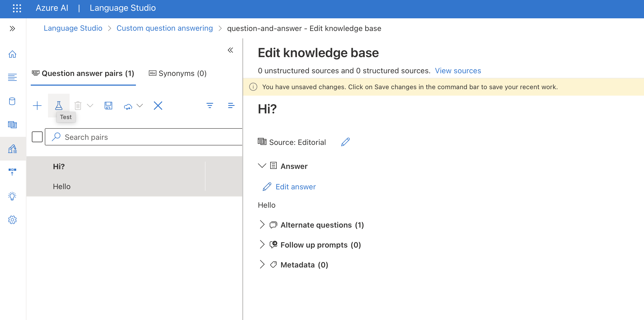This screenshot has width=644, height=320.
Task: Click Edit answer link
Action: (x=295, y=187)
